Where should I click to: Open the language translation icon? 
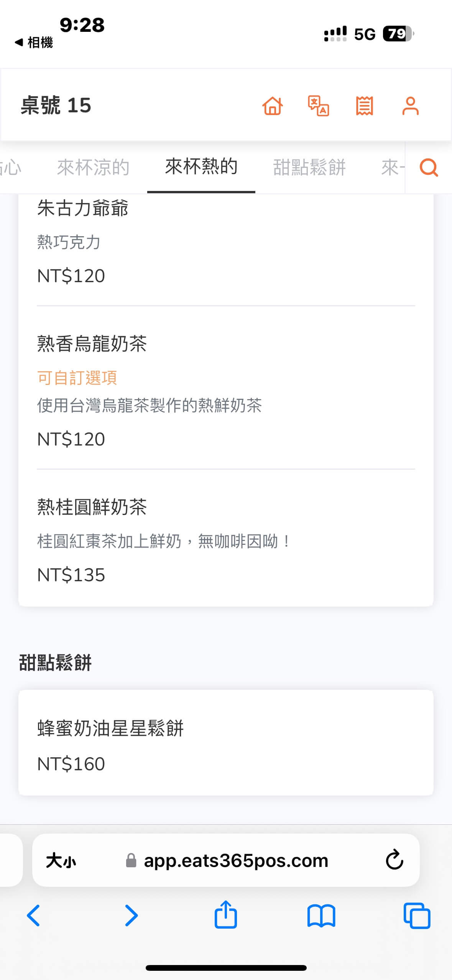click(319, 106)
